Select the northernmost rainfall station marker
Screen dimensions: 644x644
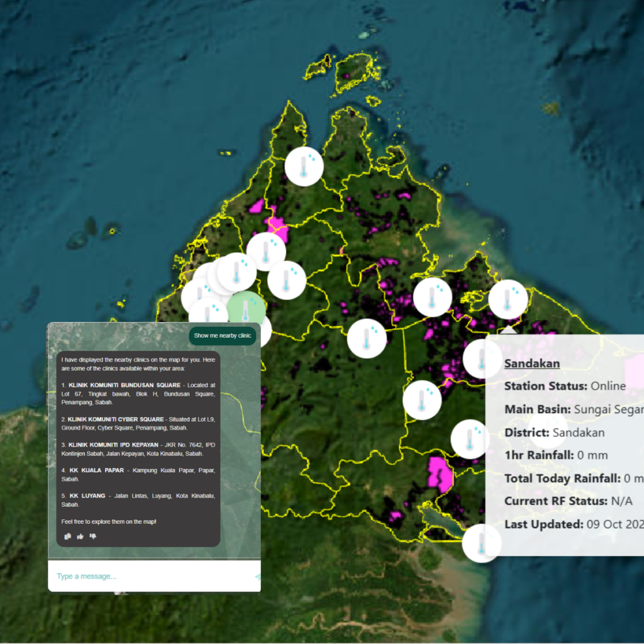[304, 166]
